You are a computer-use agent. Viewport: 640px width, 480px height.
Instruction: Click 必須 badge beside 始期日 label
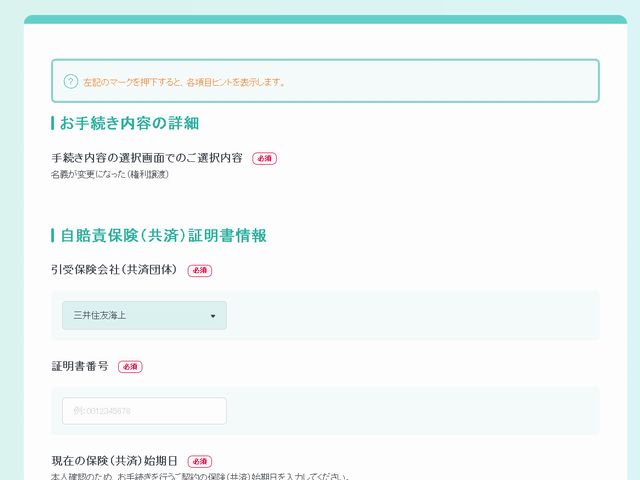(199, 461)
